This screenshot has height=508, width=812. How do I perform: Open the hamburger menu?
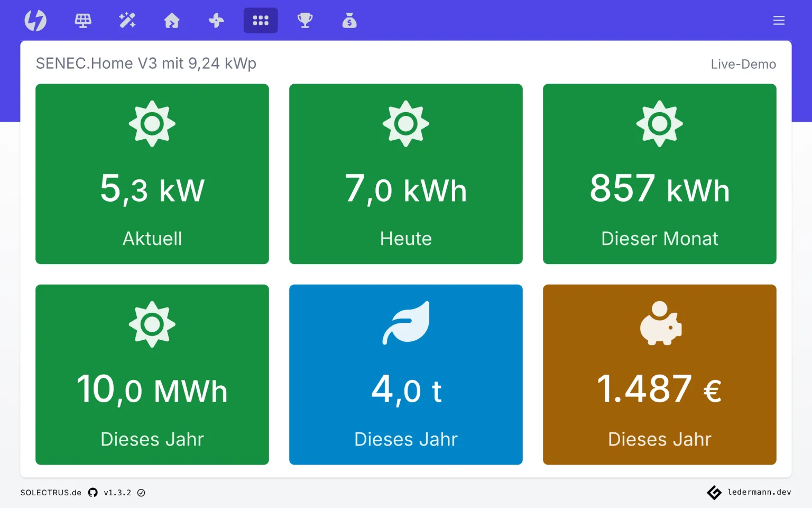click(x=779, y=21)
